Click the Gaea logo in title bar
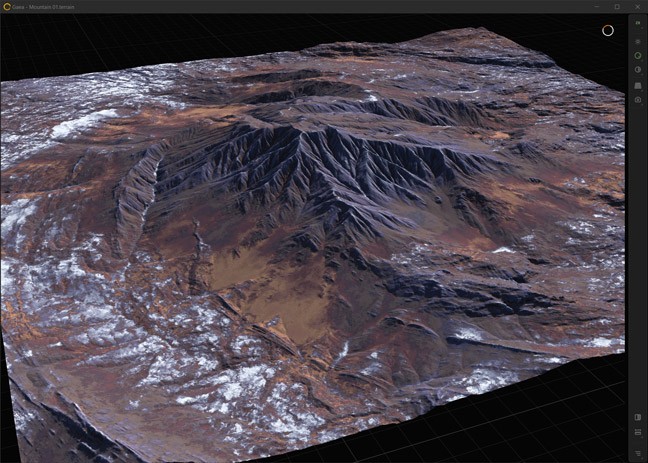The image size is (648, 463). click(7, 6)
